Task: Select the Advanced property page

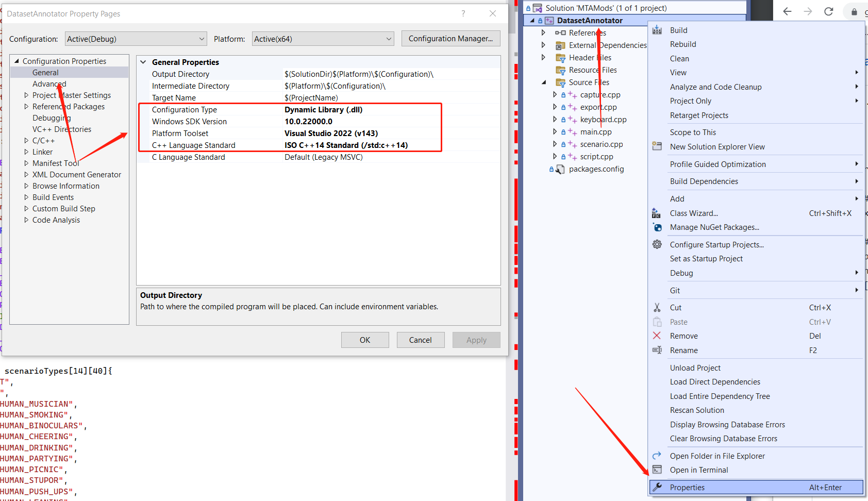Action: [x=49, y=83]
